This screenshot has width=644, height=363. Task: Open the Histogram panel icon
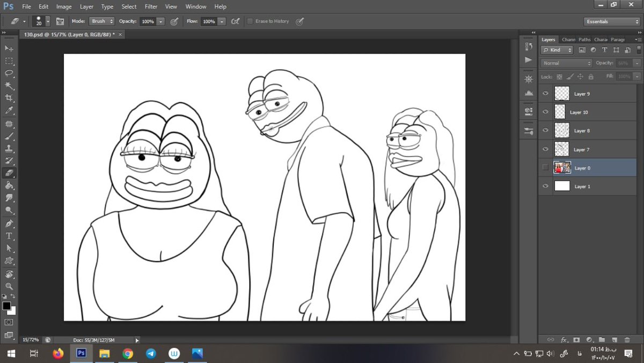[x=529, y=93]
